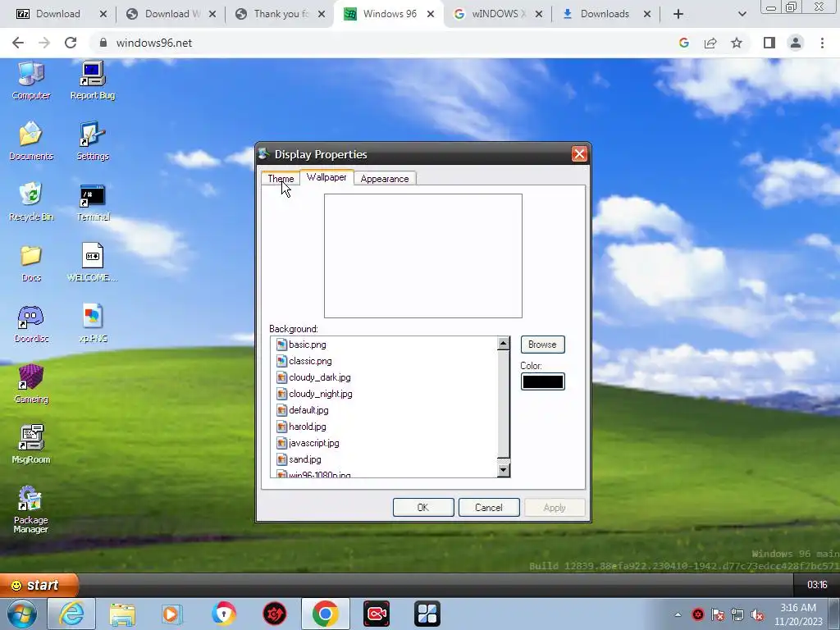This screenshot has width=840, height=630.
Task: Open the Settings desktop shortcut
Action: (92, 141)
